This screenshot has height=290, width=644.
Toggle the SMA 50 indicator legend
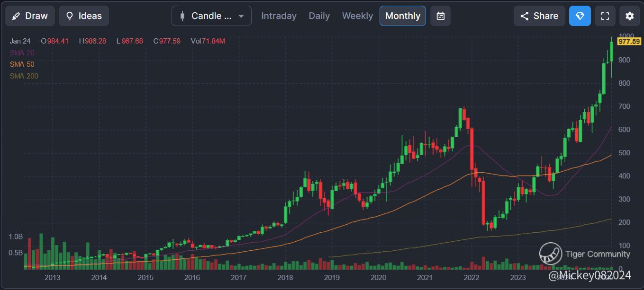tap(22, 64)
